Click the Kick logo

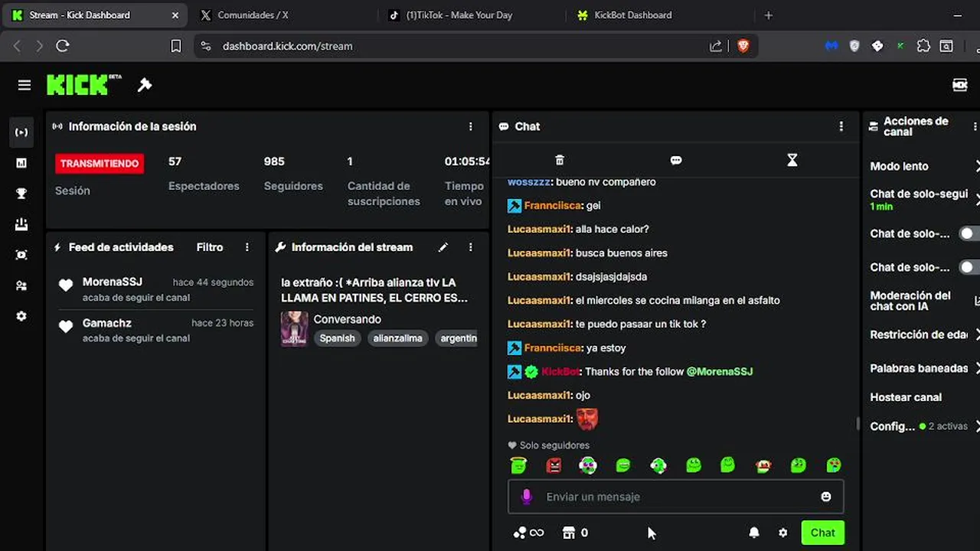click(83, 84)
